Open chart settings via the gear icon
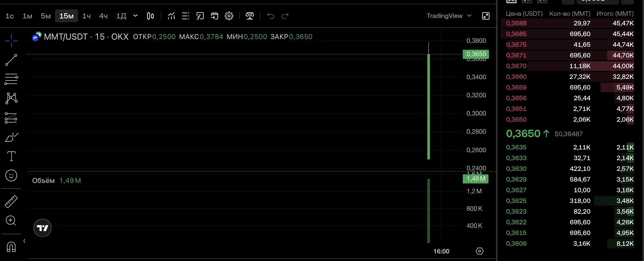 pyautogui.click(x=229, y=16)
